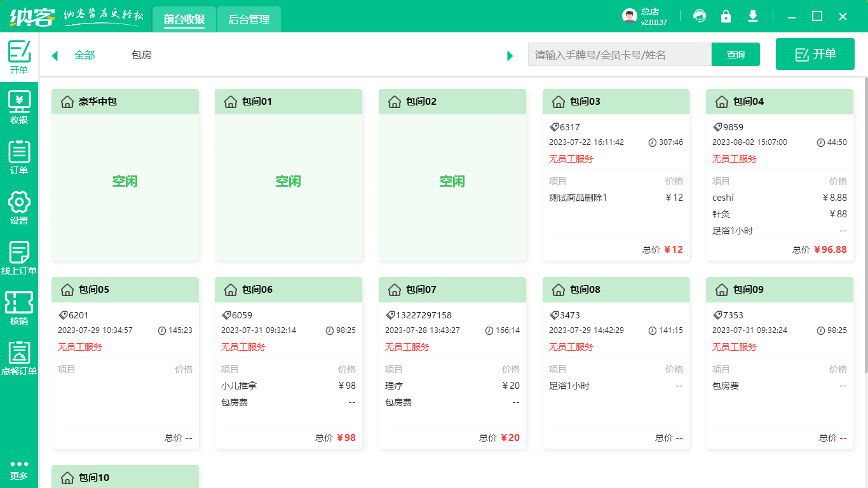Click version label v2.0.0.37
Image resolution: width=868 pixels, height=488 pixels.
[x=654, y=22]
